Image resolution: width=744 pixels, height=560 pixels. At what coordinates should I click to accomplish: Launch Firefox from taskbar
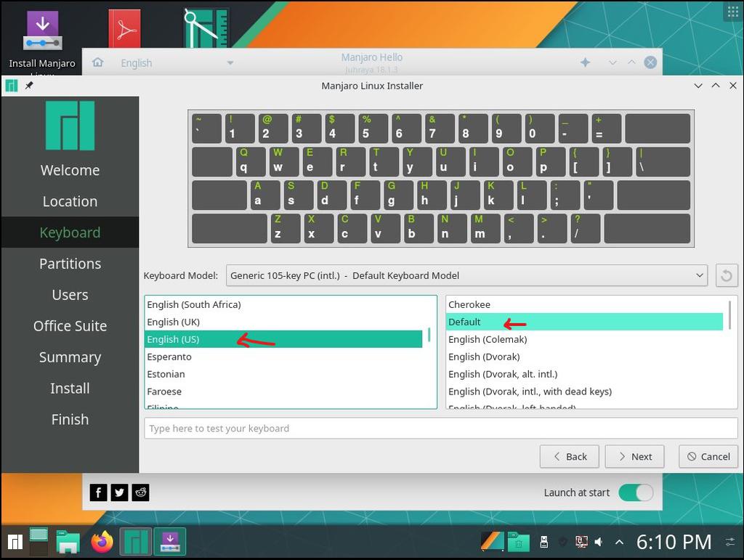tap(102, 542)
